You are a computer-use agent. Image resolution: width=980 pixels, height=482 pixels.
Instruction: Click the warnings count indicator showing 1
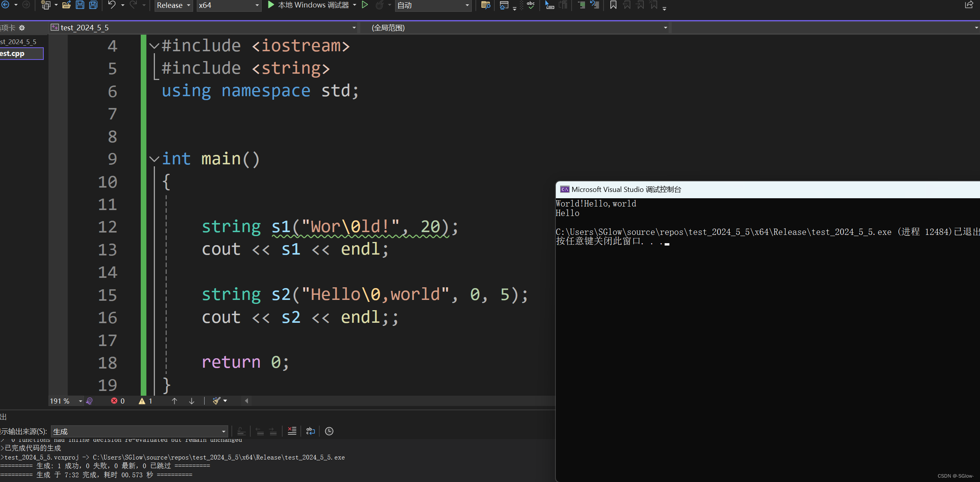[x=145, y=401]
